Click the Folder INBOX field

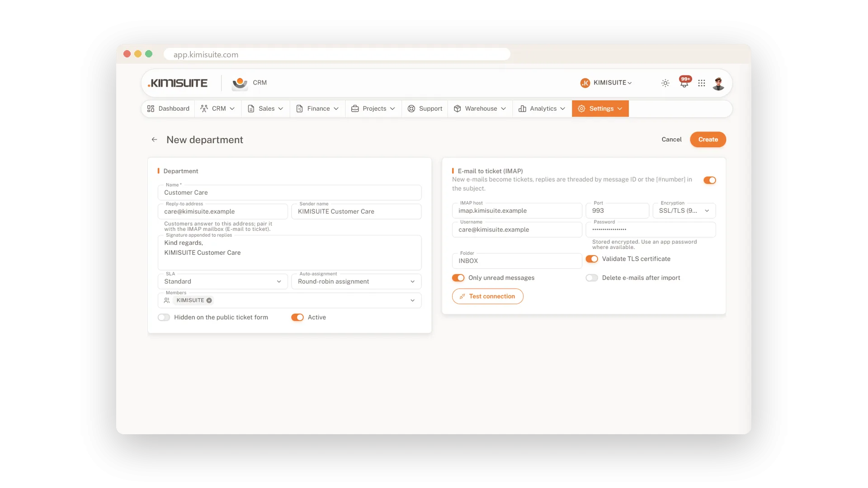point(517,261)
